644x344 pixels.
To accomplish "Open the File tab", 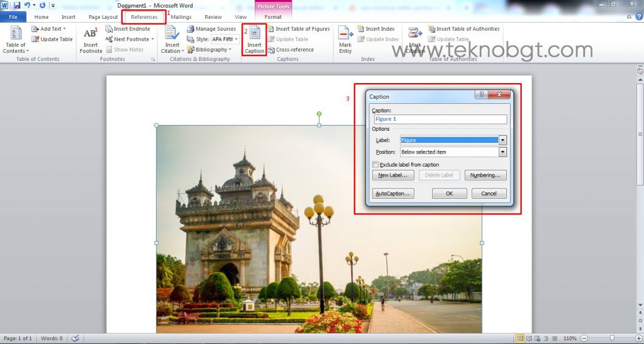I will [13, 17].
